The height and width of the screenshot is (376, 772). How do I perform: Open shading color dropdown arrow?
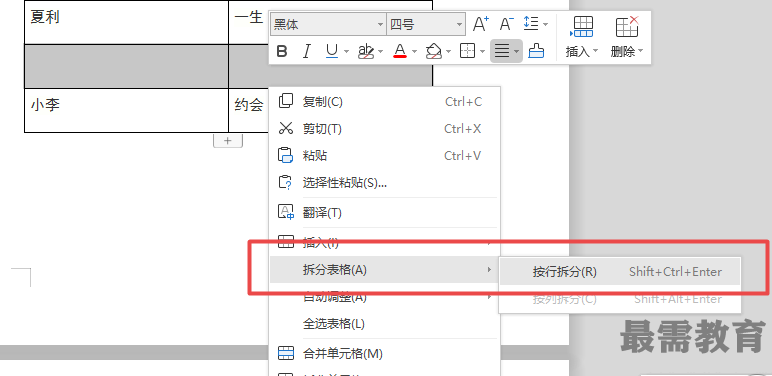[x=449, y=51]
